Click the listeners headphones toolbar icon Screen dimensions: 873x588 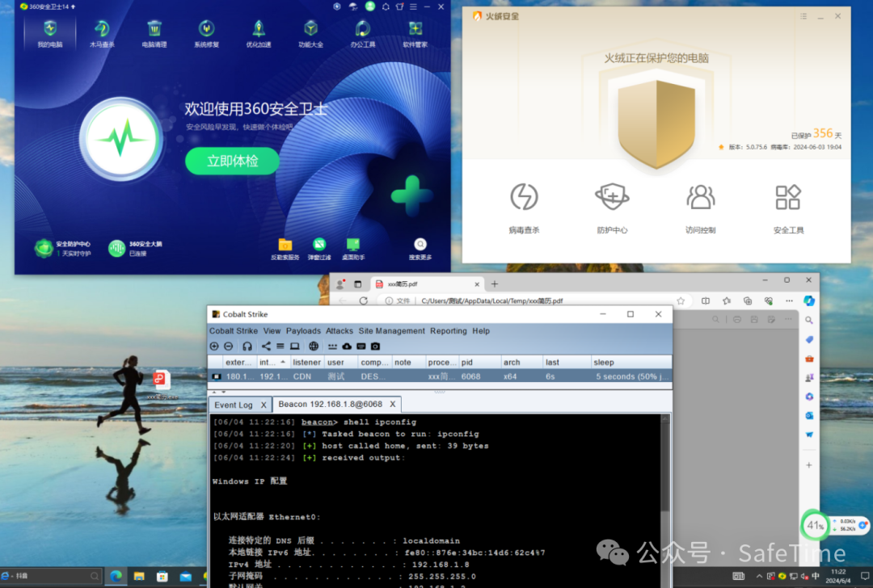247,346
